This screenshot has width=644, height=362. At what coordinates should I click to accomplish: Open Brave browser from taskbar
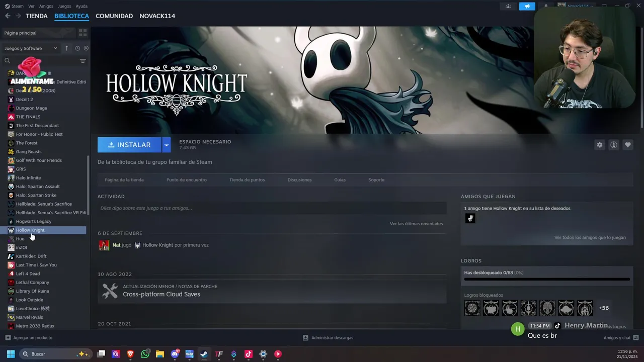tap(131, 354)
